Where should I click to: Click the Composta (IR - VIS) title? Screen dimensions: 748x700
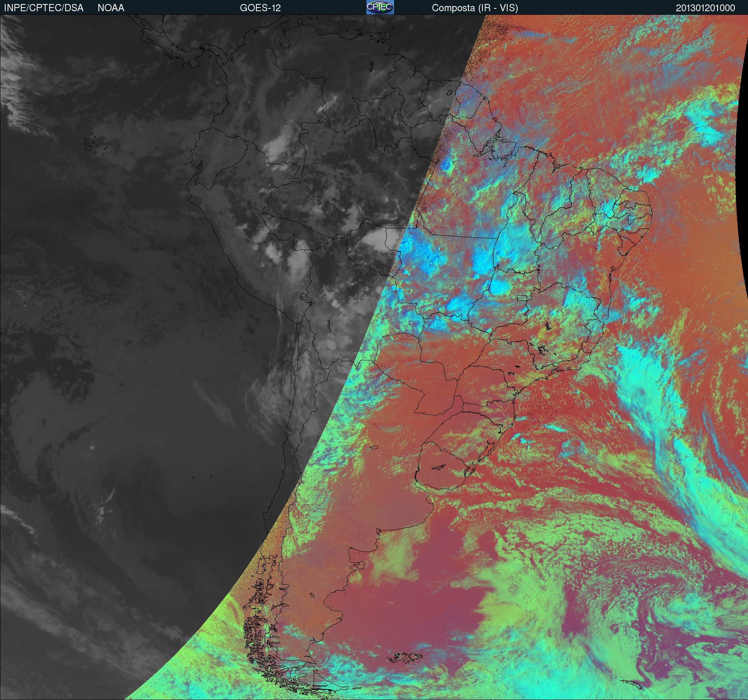click(475, 8)
